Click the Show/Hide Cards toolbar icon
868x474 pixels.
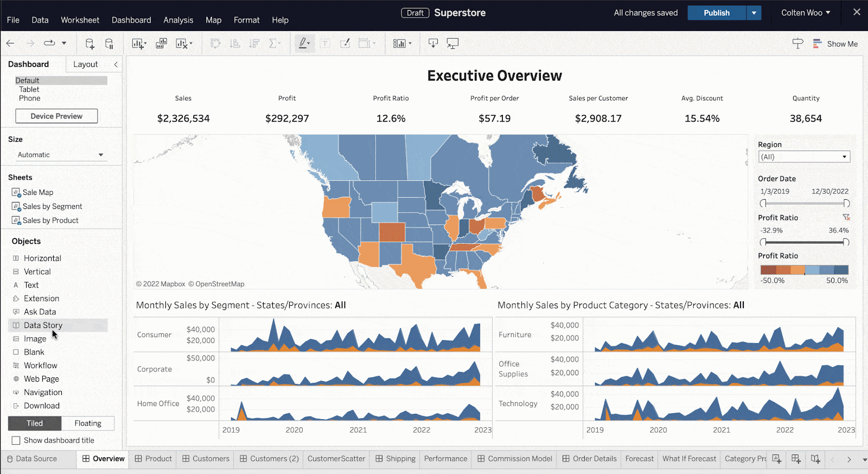coord(402,43)
